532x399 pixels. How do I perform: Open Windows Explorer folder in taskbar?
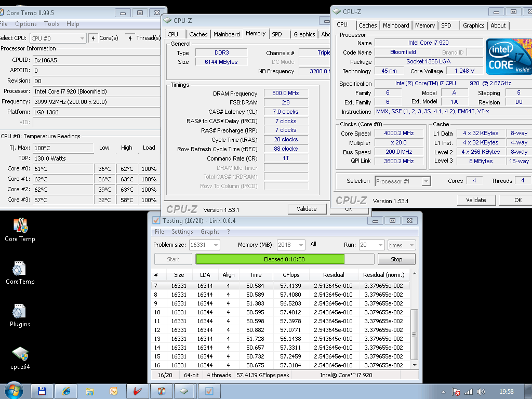click(90, 391)
